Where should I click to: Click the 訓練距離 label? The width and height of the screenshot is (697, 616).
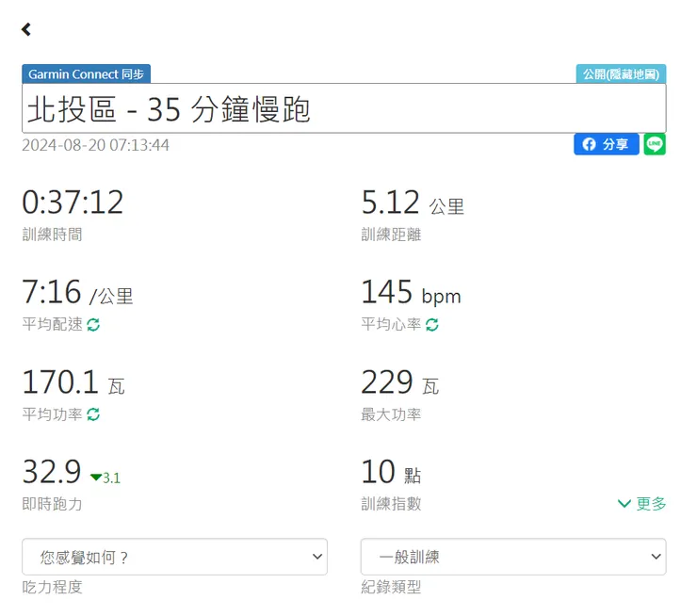391,235
